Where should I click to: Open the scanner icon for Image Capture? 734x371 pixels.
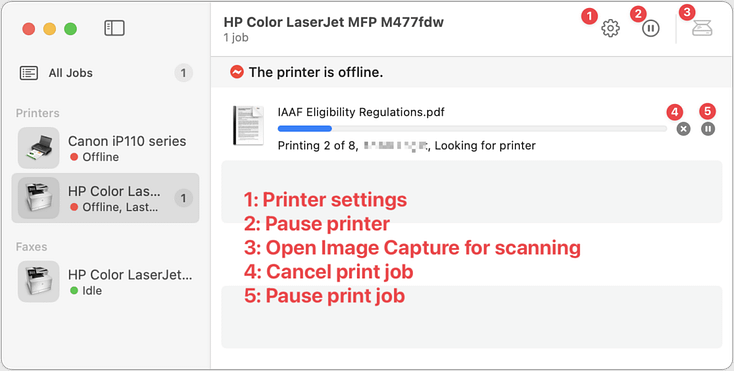(x=702, y=29)
